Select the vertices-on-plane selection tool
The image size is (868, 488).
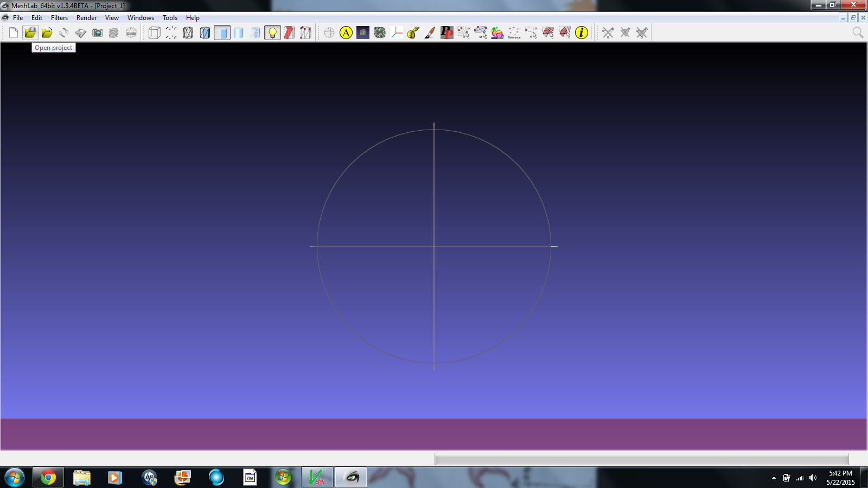[x=481, y=33]
